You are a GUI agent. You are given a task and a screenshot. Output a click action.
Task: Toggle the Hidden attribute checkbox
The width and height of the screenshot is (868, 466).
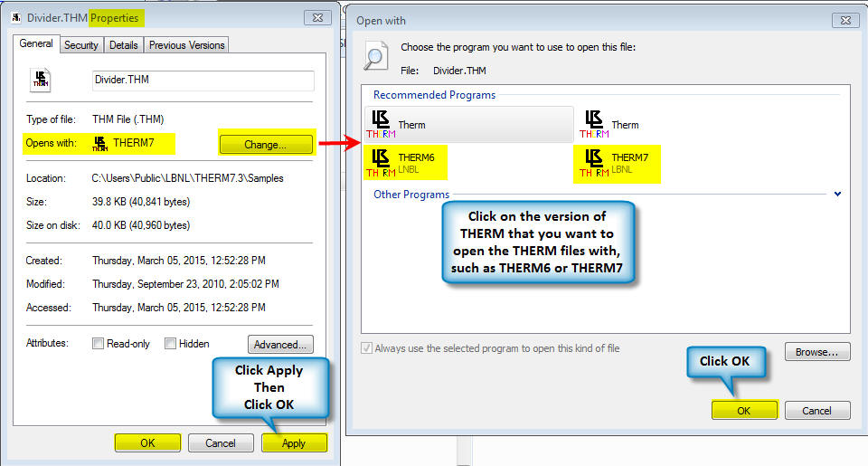(171, 344)
